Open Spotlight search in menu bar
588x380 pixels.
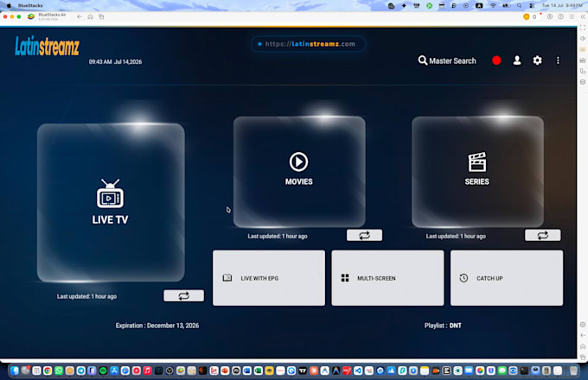click(x=519, y=6)
